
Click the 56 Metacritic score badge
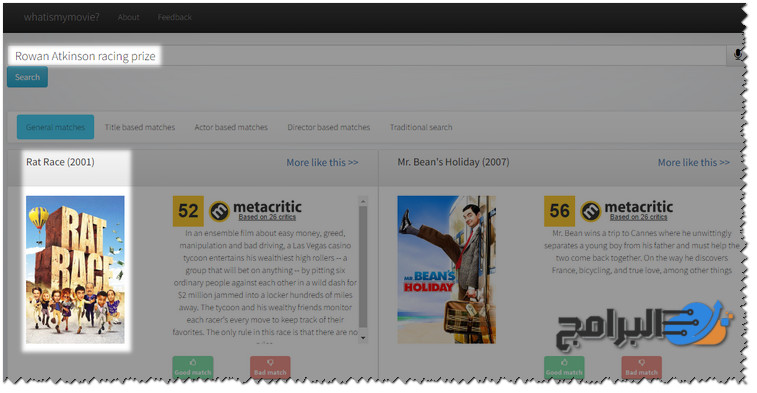[560, 211]
